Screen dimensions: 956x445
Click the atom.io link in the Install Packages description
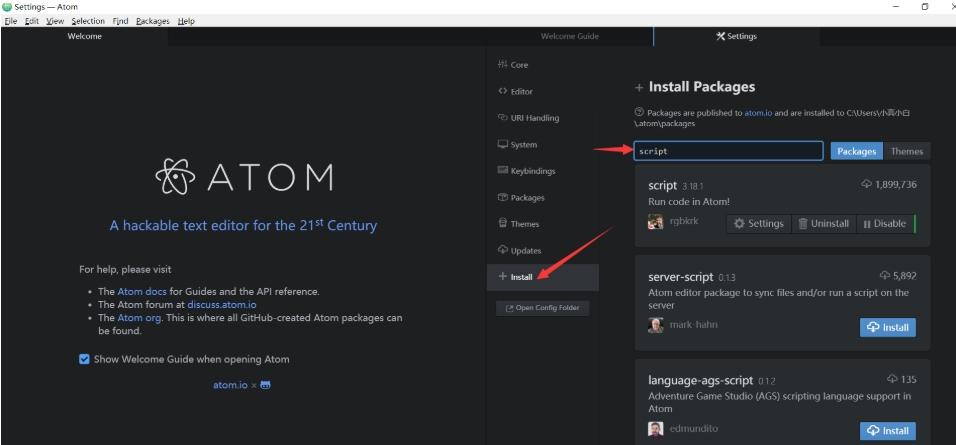pos(758,113)
